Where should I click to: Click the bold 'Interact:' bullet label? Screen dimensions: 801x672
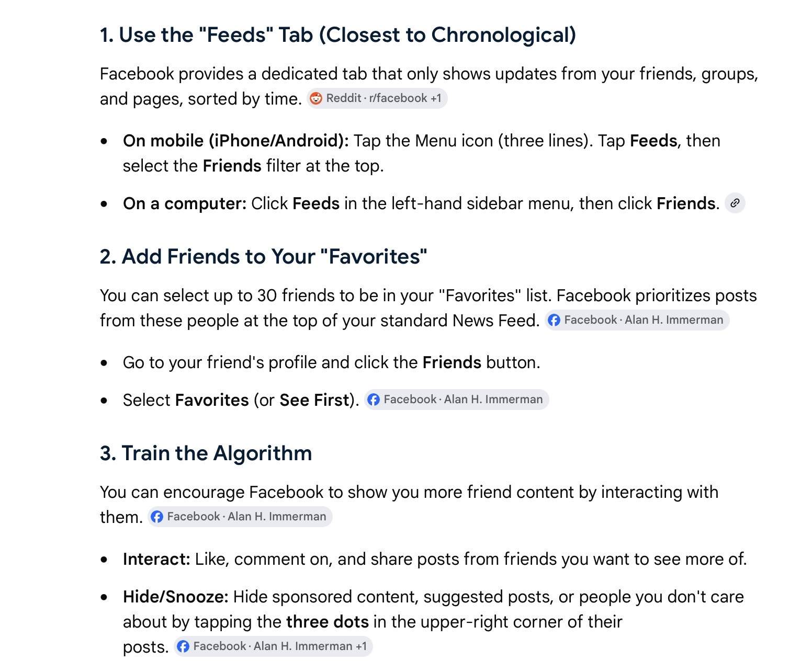[x=156, y=559]
